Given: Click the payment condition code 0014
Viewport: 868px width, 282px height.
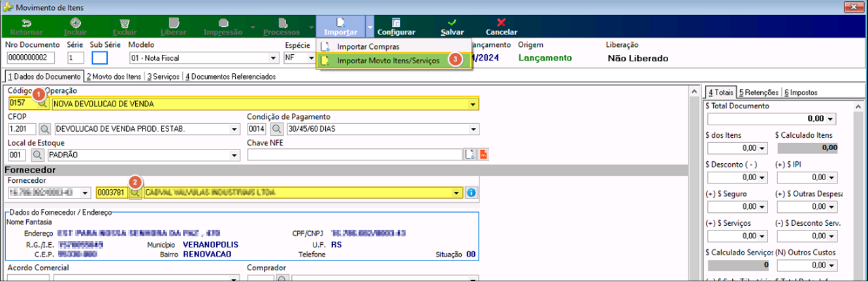Looking at the screenshot, I should click(259, 129).
